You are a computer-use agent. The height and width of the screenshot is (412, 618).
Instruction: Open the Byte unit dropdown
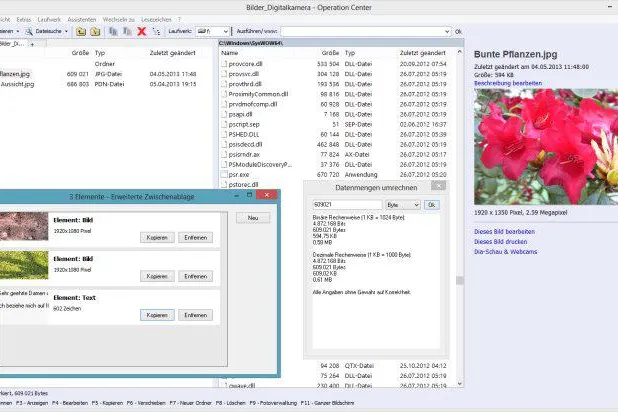402,205
